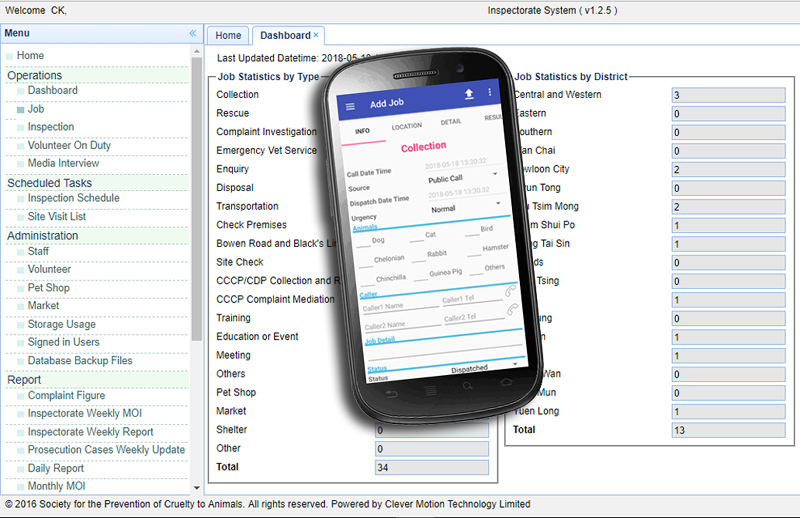Open Inspectorate Weekly Report link
Screen dimensions: 800x518
click(90, 432)
